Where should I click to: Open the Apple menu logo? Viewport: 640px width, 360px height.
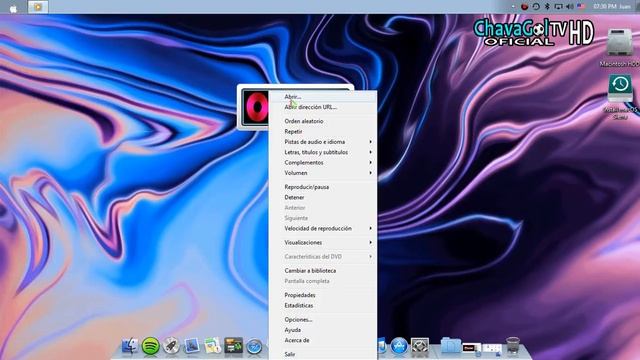[x=13, y=8]
